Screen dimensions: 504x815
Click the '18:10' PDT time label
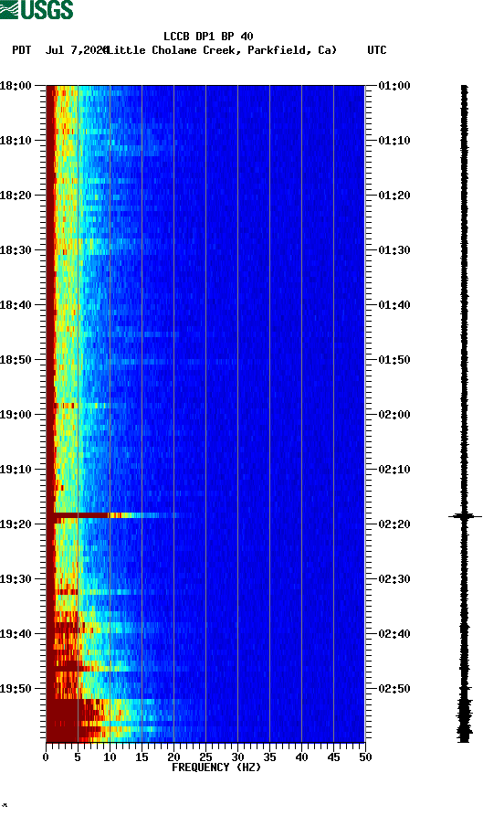click(16, 141)
